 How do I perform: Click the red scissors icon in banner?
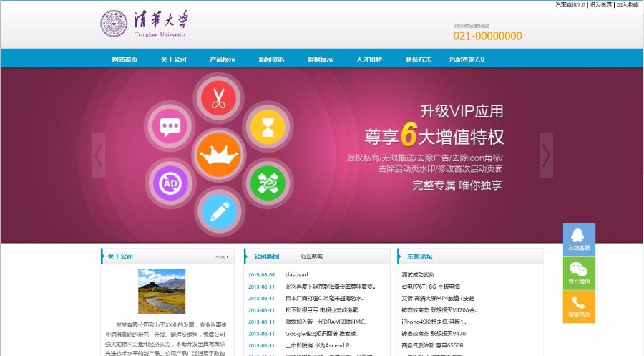click(x=218, y=98)
